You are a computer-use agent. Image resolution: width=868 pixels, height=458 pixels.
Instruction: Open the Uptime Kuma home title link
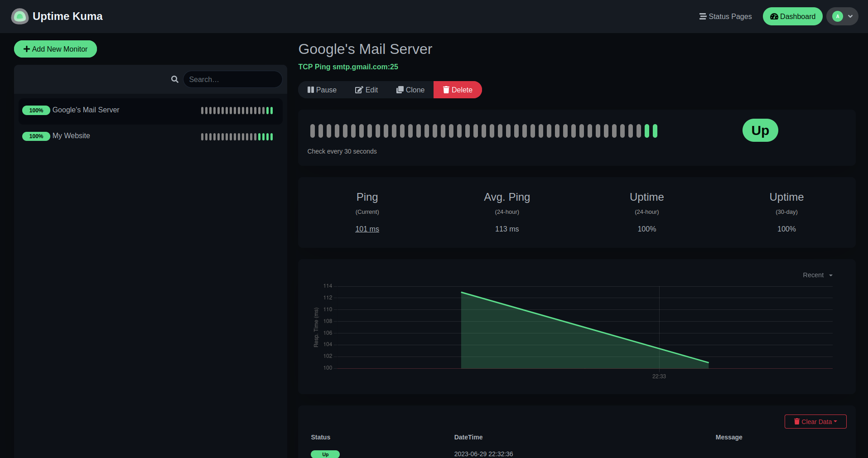click(68, 16)
